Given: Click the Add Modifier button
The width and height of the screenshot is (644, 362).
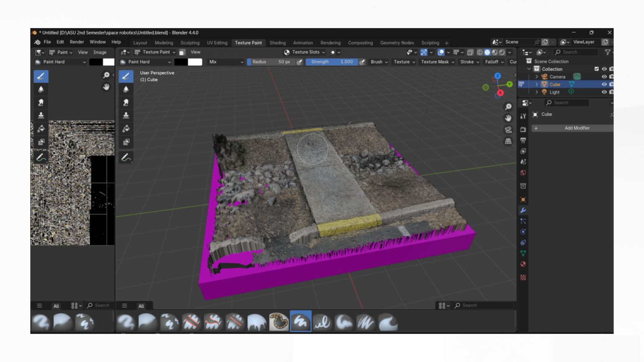Looking at the screenshot, I should coord(577,128).
